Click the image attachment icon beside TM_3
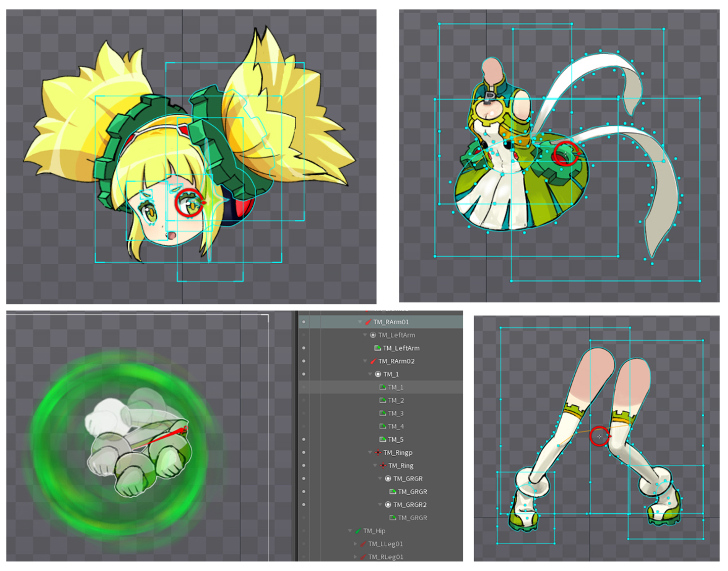Screen dimensions: 728x571 pos(383,413)
